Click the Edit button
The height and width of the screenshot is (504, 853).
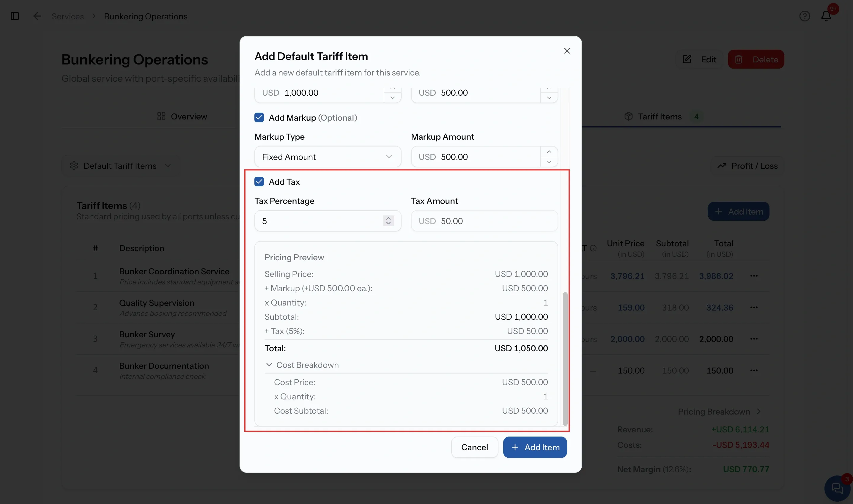point(700,59)
